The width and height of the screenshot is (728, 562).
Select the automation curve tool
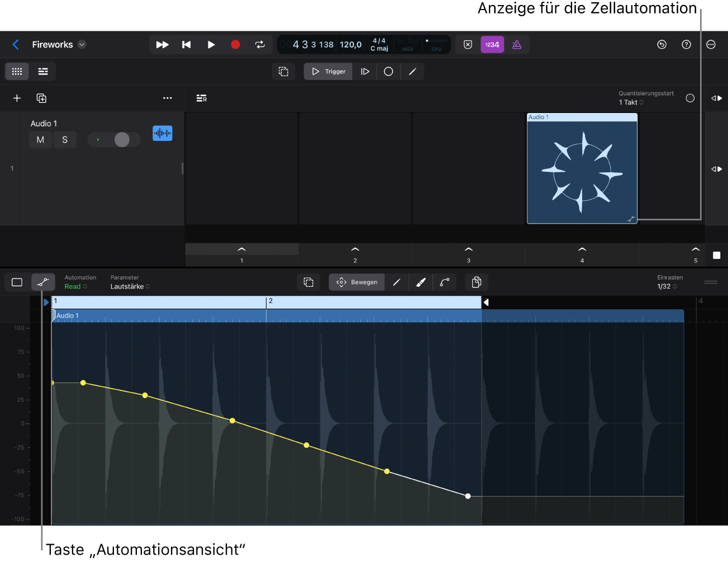445,282
